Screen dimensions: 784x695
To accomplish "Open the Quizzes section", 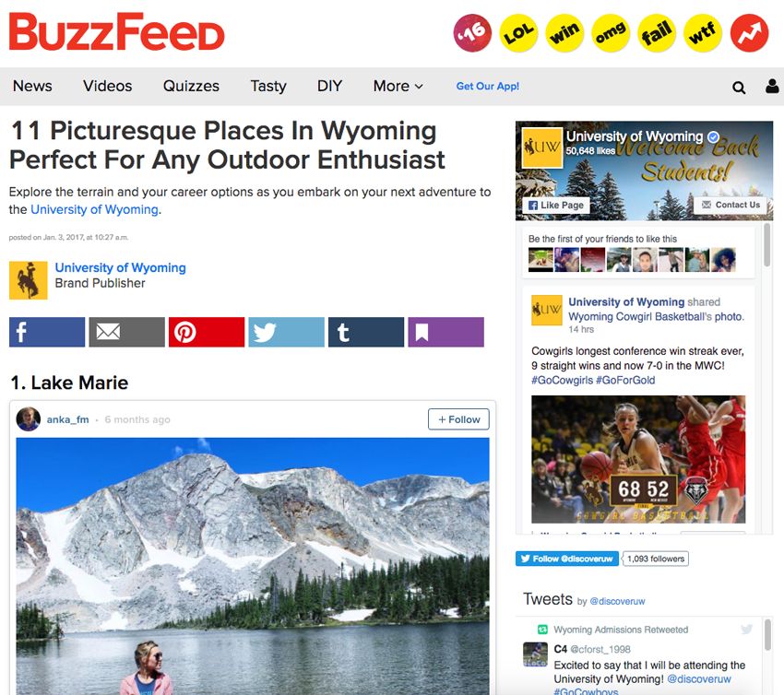I will (191, 86).
